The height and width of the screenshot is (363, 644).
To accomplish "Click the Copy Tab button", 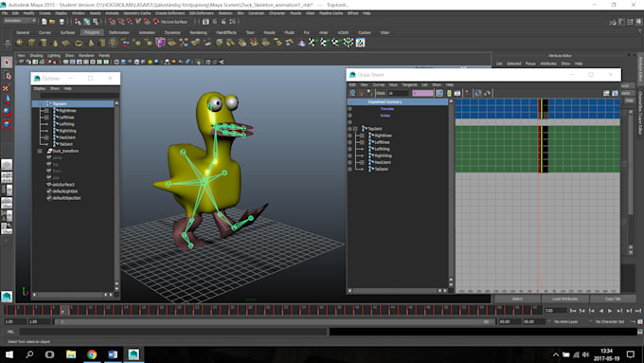I will pyautogui.click(x=613, y=299).
